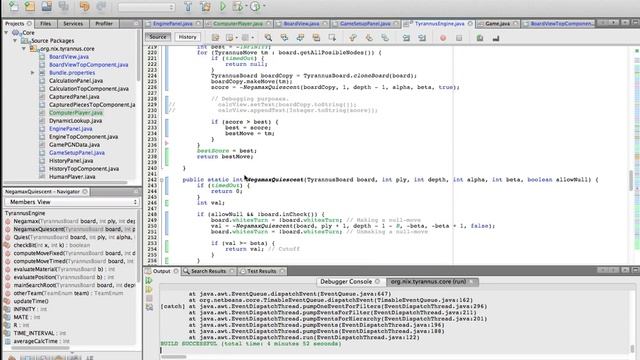640x360 pixels.
Task: Switch to the Profiler tab
Action: [x=104, y=24]
